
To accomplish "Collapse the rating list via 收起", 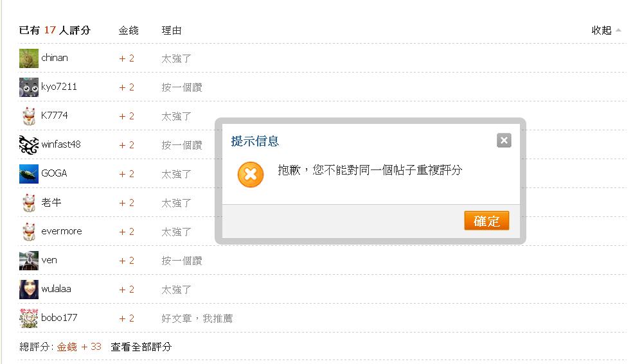I will [602, 30].
